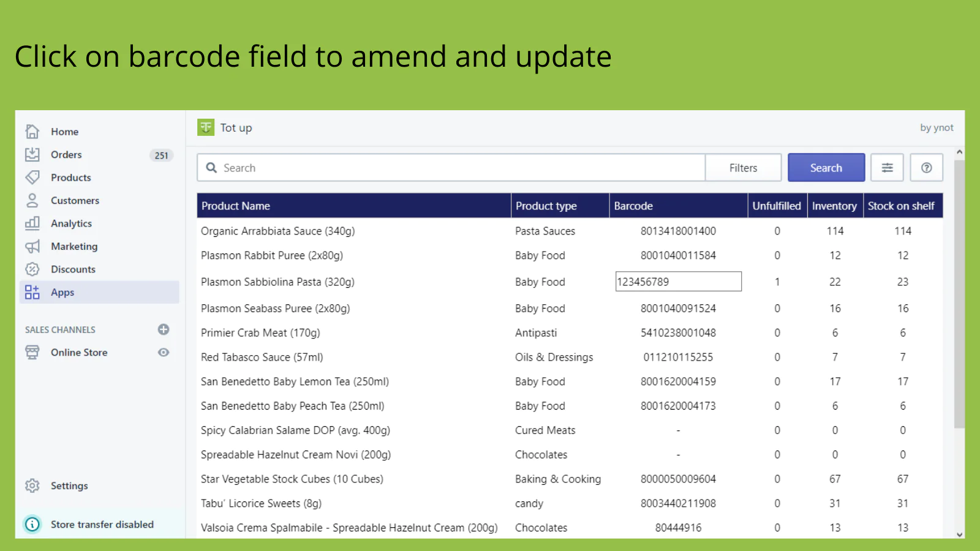Click scrollbar down arrow
980x551 pixels.
[x=960, y=534]
